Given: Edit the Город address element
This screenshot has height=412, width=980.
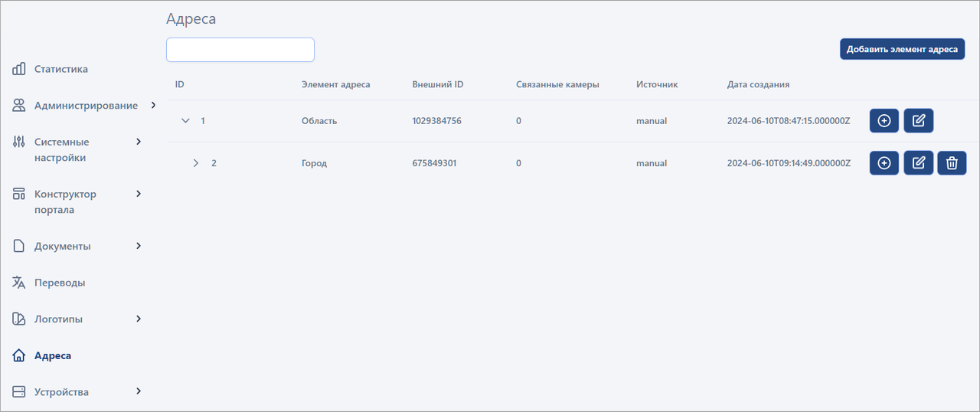Looking at the screenshot, I should click(x=919, y=163).
